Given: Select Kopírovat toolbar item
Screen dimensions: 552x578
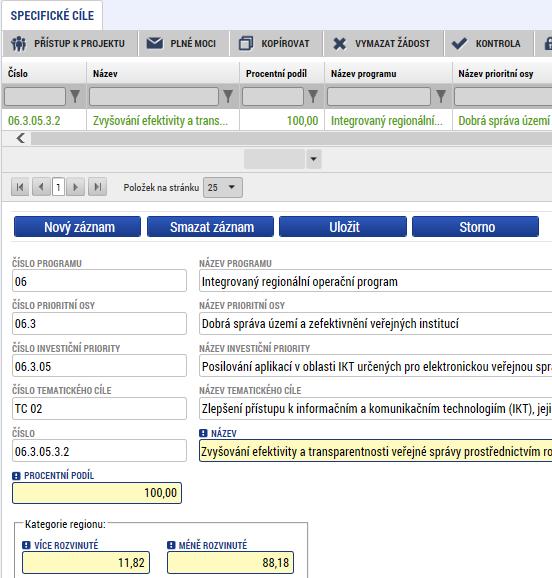Looking at the screenshot, I should point(276,43).
